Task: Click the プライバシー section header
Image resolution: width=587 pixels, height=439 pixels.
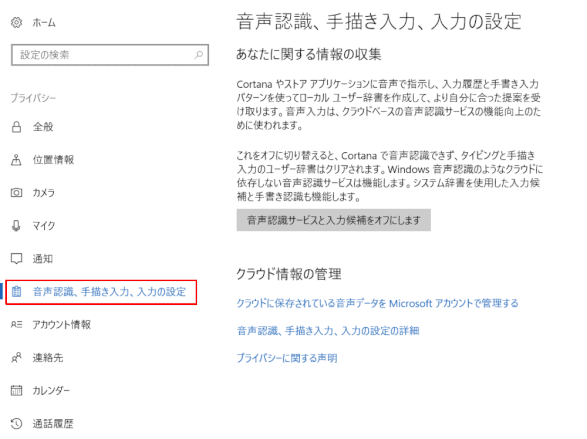Action: pyautogui.click(x=33, y=98)
